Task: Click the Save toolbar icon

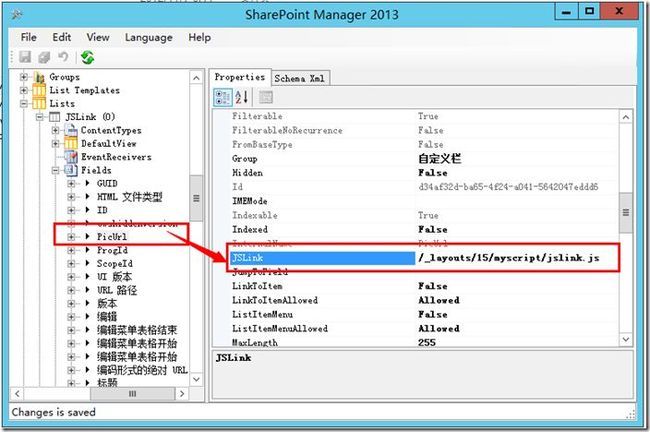Action: tap(25, 57)
